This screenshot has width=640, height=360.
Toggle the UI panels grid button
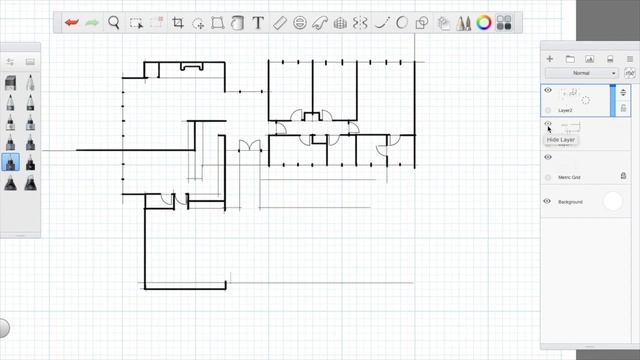[504, 22]
